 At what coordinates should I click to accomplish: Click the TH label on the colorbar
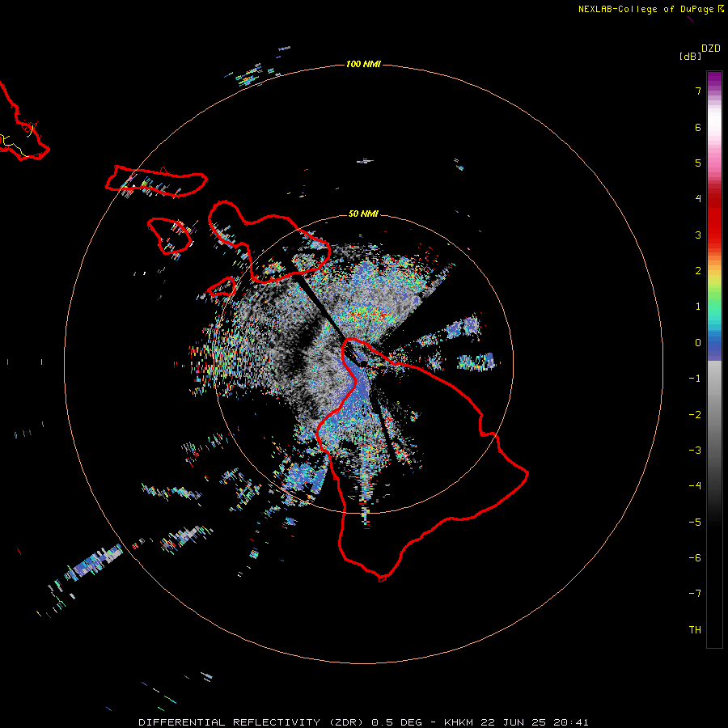tap(695, 630)
